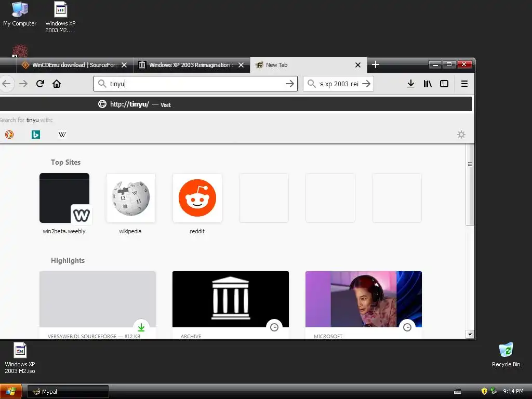Viewport: 532px width, 399px height.
Task: Open the Library menu button
Action: (428, 84)
